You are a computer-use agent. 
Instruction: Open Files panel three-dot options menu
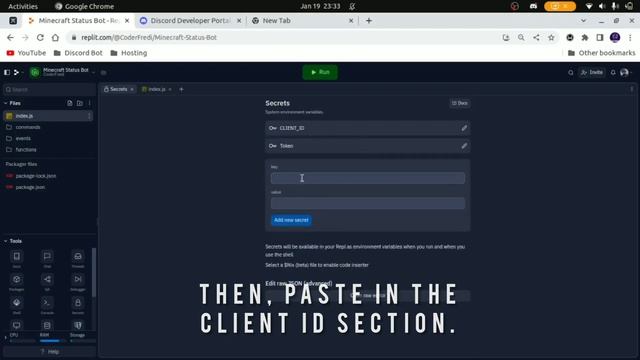[89, 103]
